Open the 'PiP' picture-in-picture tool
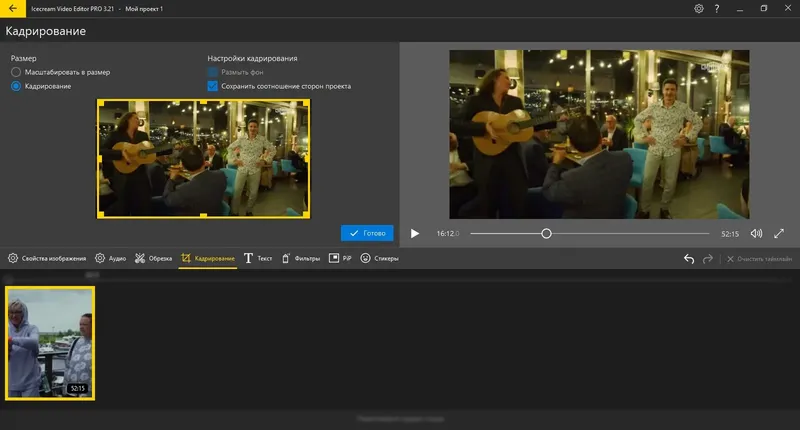 click(x=340, y=259)
